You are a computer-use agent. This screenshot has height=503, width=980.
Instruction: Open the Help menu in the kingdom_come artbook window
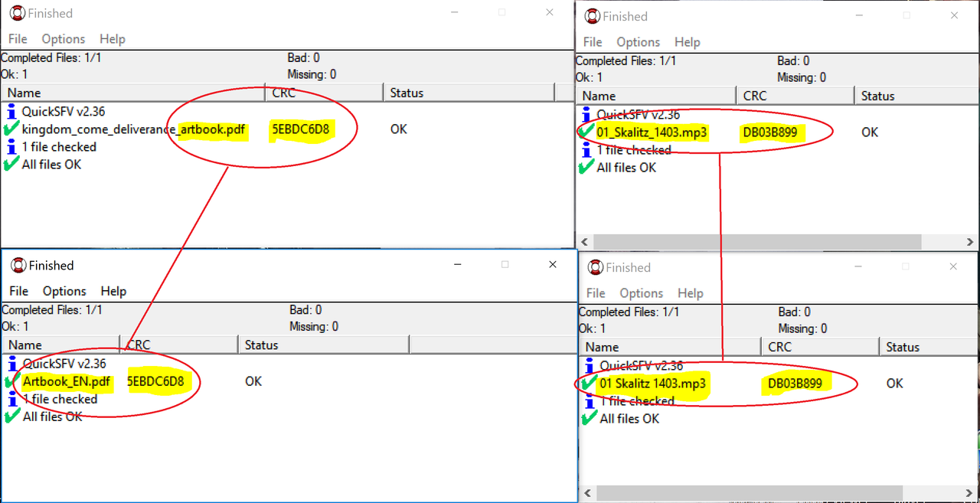point(113,39)
